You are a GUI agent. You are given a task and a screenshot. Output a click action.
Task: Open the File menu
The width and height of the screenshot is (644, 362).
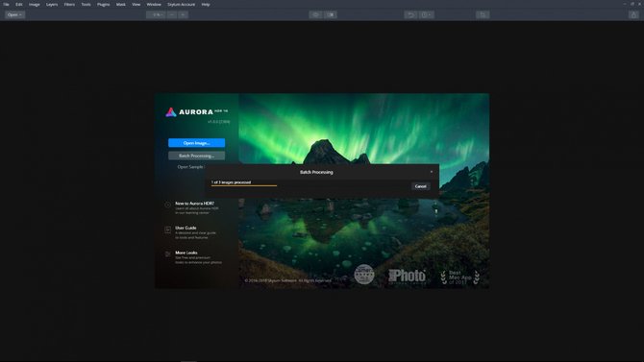point(6,4)
